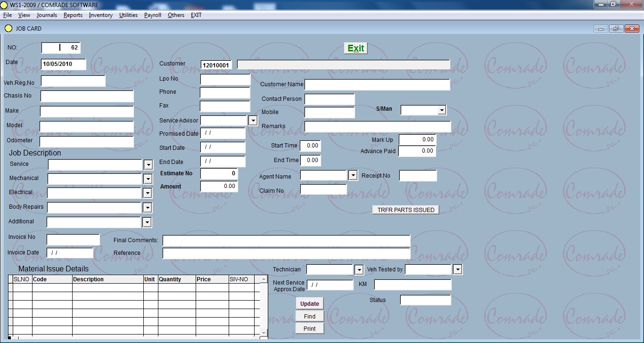Click the Amount field
644x343 pixels.
(x=219, y=186)
